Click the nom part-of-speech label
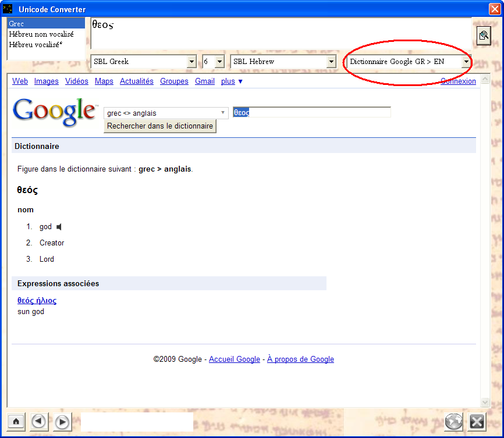This screenshot has width=504, height=438. coord(26,210)
